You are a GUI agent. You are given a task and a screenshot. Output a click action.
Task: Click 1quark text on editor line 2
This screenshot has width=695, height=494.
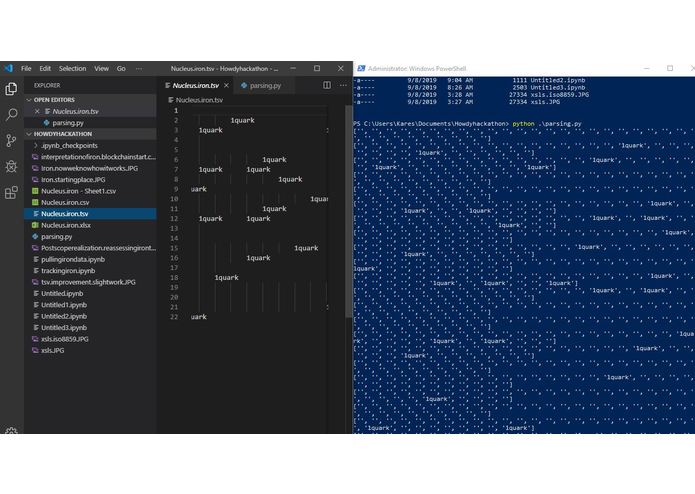click(242, 120)
